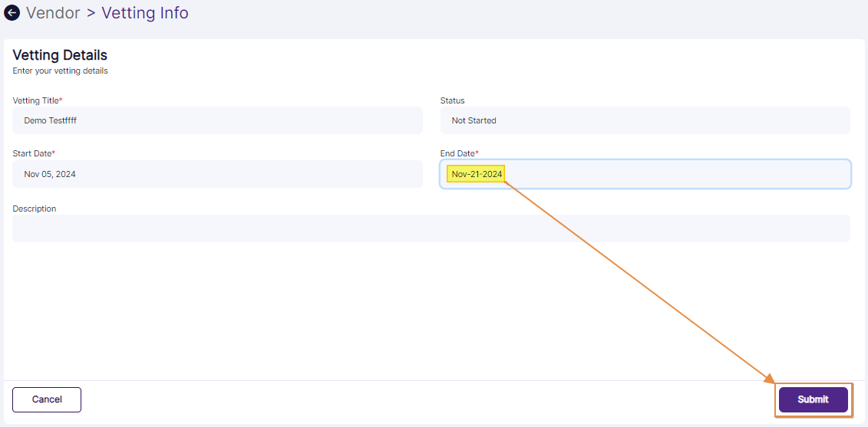Click the breadcrumb separator chevron
Viewport: 868px width, 427px height.
[91, 14]
